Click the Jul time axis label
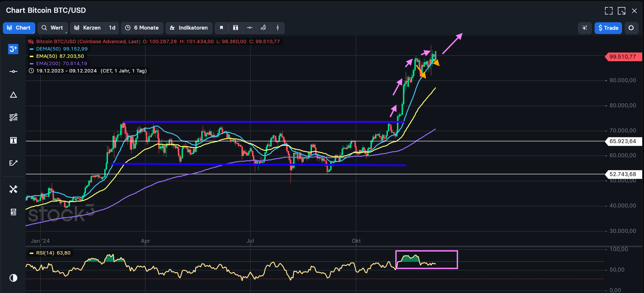This screenshot has width=644, height=293. coord(250,241)
